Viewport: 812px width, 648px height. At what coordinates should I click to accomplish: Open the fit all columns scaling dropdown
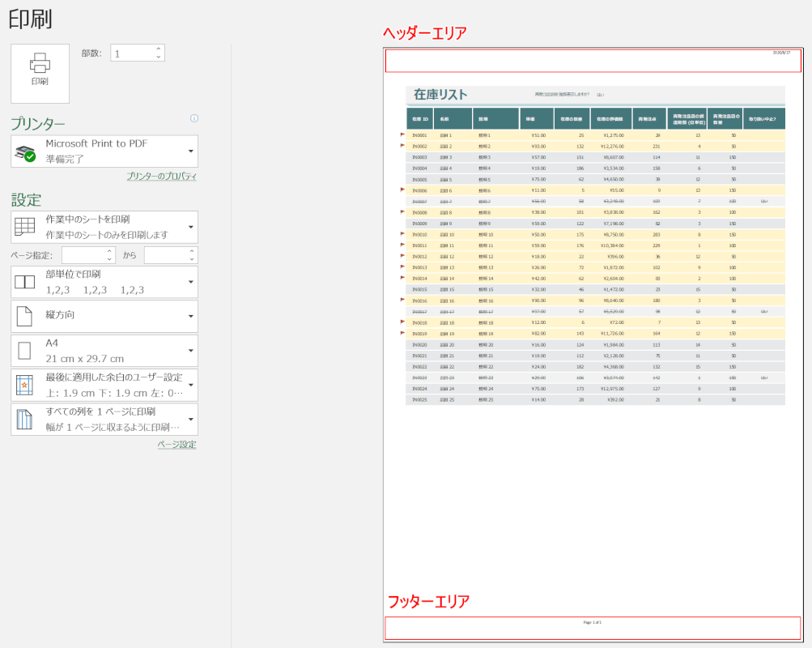tap(104, 420)
